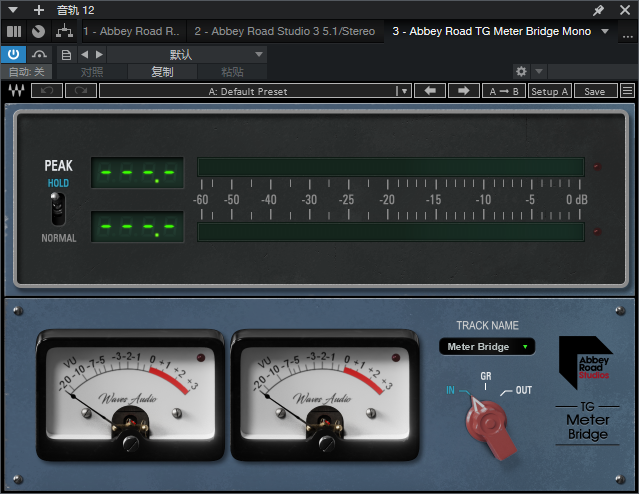The width and height of the screenshot is (639, 494).
Task: Open the three-dot more options menu
Action: pos(628,36)
